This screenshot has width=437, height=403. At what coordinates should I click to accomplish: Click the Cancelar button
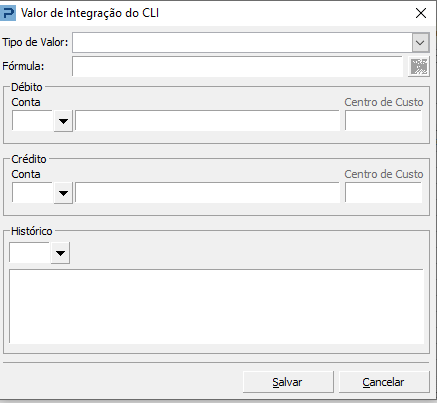coord(384,382)
